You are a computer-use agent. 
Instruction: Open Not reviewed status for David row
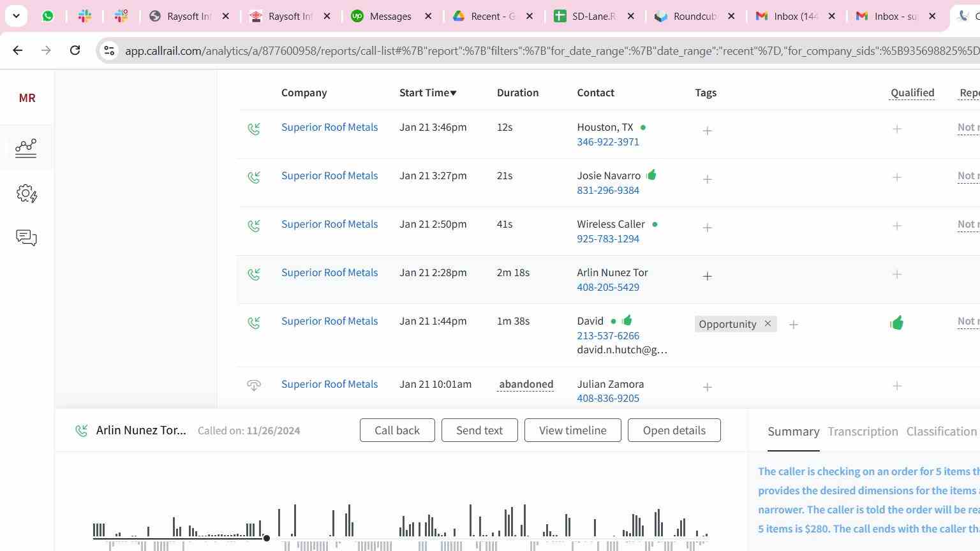tap(969, 321)
